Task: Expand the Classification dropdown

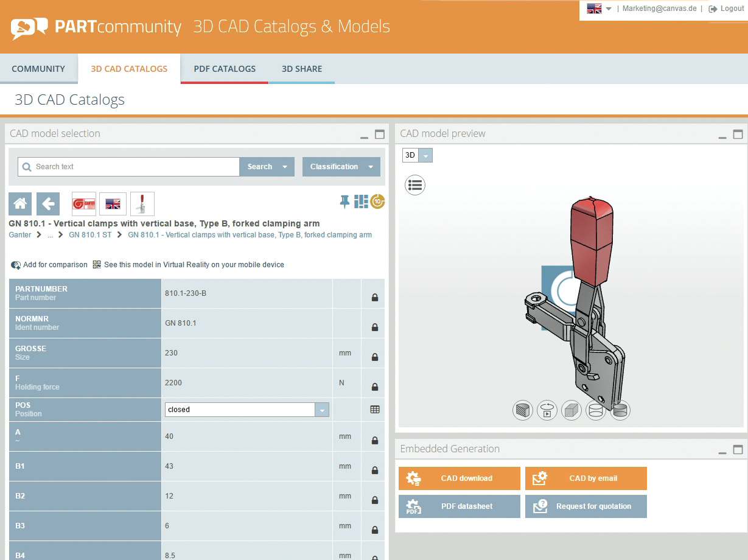Action: [x=371, y=167]
